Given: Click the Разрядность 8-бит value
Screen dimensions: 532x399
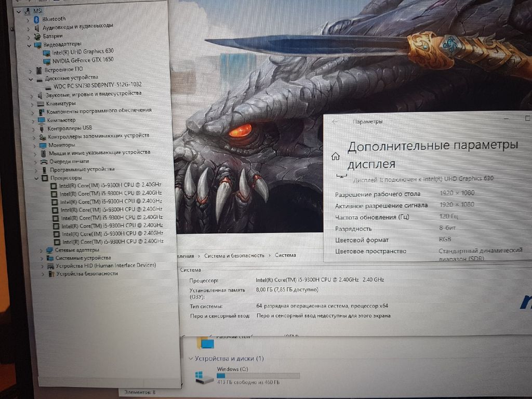Looking at the screenshot, I should click(x=447, y=228).
